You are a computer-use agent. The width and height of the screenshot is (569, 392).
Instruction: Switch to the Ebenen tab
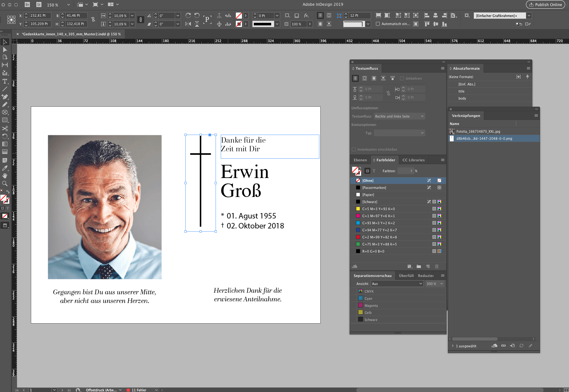coord(360,160)
